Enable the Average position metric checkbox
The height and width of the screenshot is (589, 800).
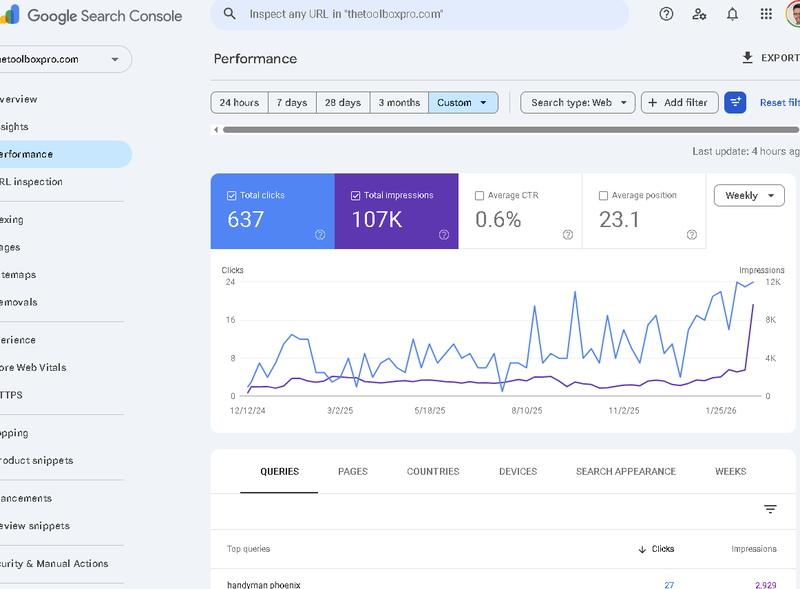pos(605,195)
